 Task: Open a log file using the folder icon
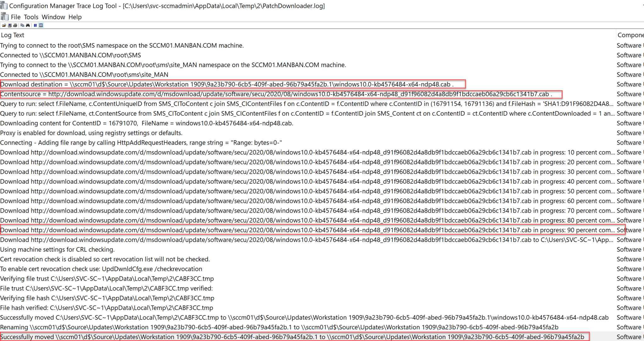(4, 25)
